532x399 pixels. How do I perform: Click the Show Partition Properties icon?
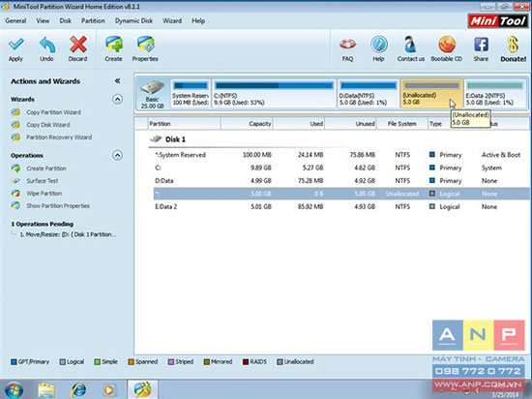click(x=15, y=205)
